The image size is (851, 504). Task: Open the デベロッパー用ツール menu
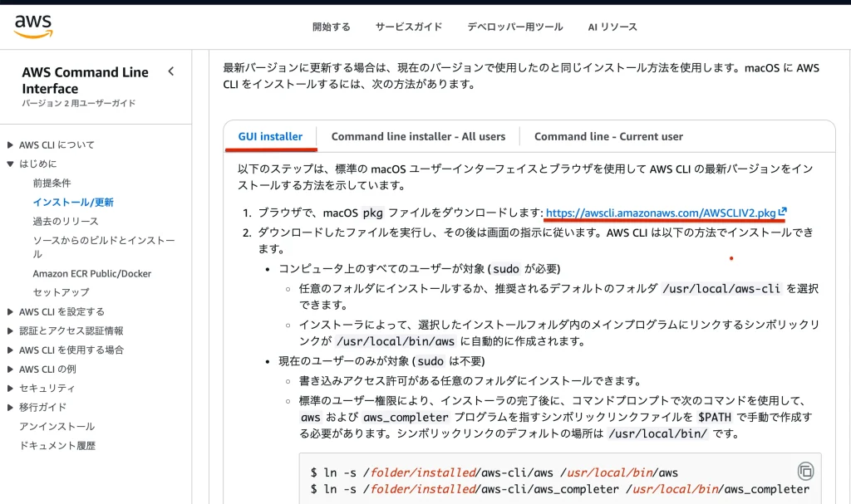515,27
